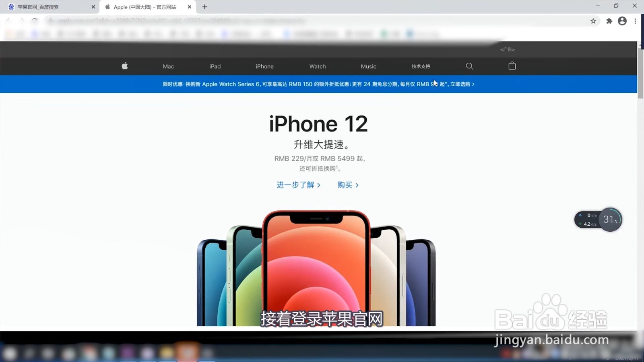Image resolution: width=644 pixels, height=362 pixels.
Task: Click the network speed 31% floating widget
Action: click(598, 220)
